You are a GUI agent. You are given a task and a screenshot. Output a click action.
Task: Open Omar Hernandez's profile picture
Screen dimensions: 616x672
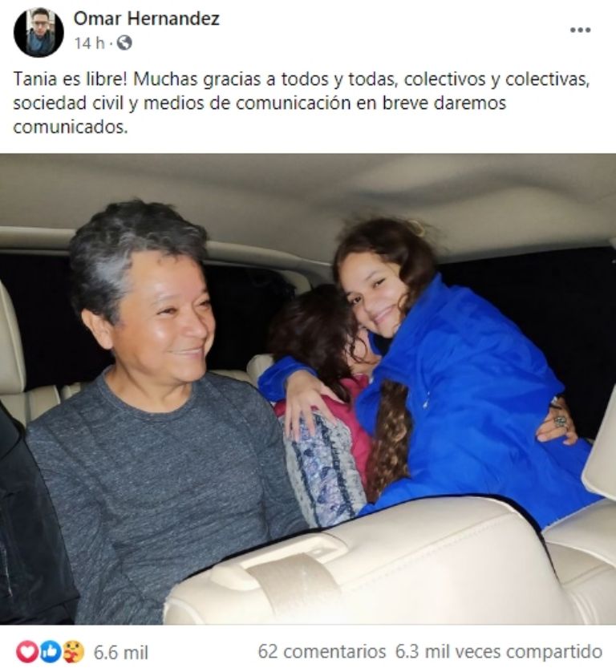pyautogui.click(x=38, y=32)
